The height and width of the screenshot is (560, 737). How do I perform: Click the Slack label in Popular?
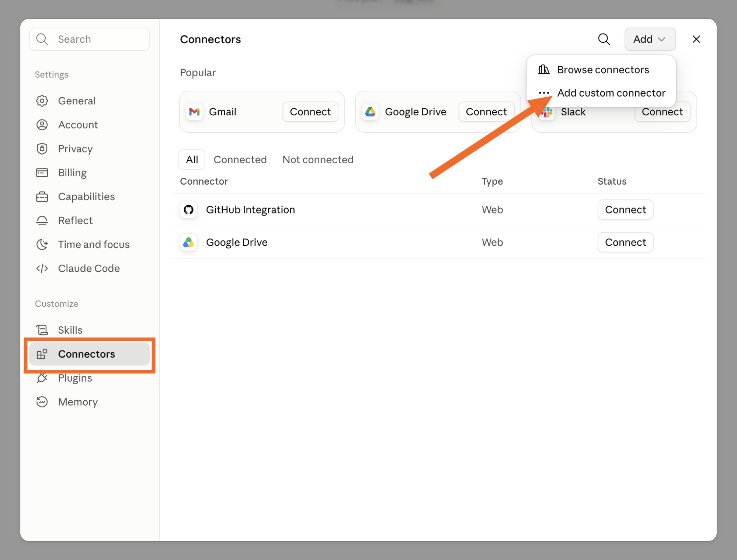click(573, 112)
